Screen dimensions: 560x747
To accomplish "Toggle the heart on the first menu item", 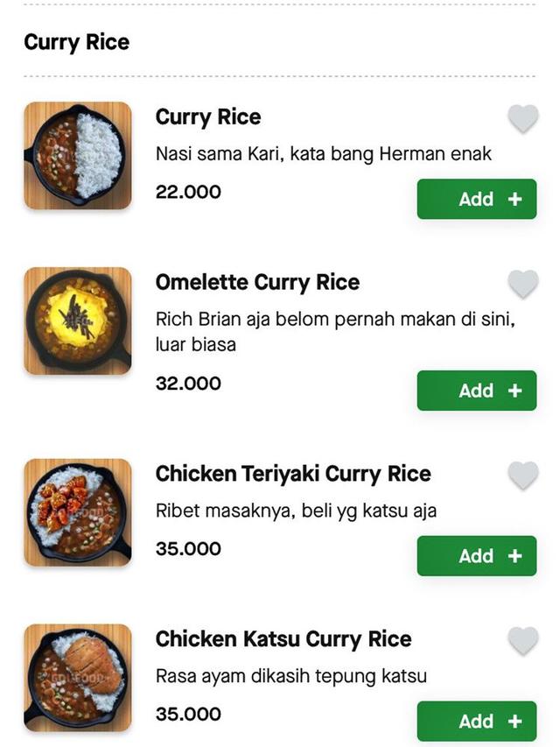I will tap(521, 116).
